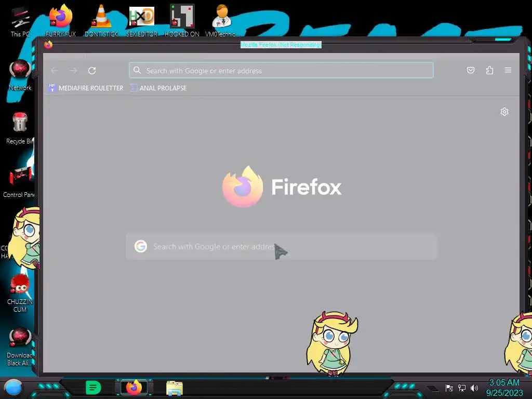Select the Firefox taskbar button
Viewport: 532px width, 399px height.
click(x=134, y=388)
